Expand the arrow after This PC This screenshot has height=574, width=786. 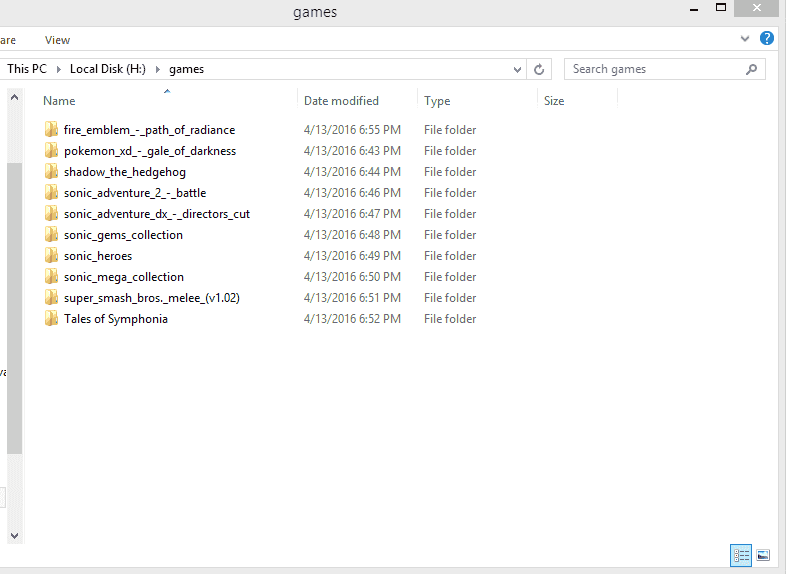[x=59, y=70]
